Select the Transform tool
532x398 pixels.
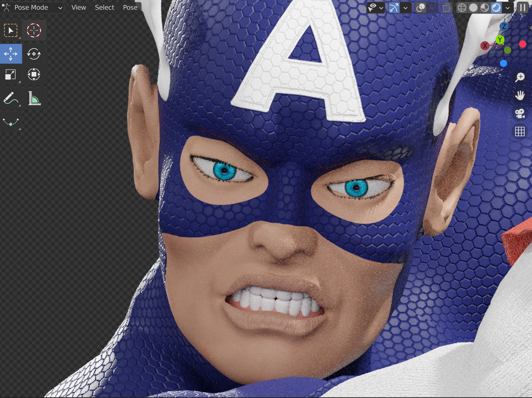click(34, 74)
